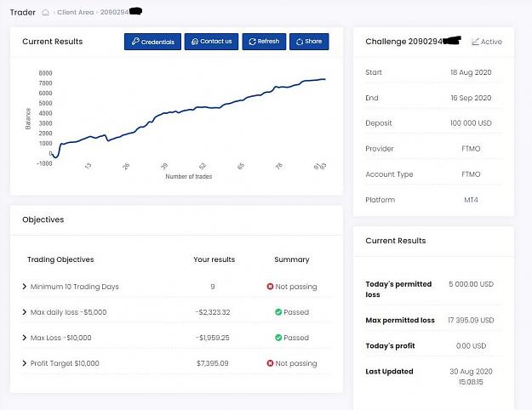The height and width of the screenshot is (410, 532).
Task: Click end of balance curve line
Action: click(x=324, y=79)
